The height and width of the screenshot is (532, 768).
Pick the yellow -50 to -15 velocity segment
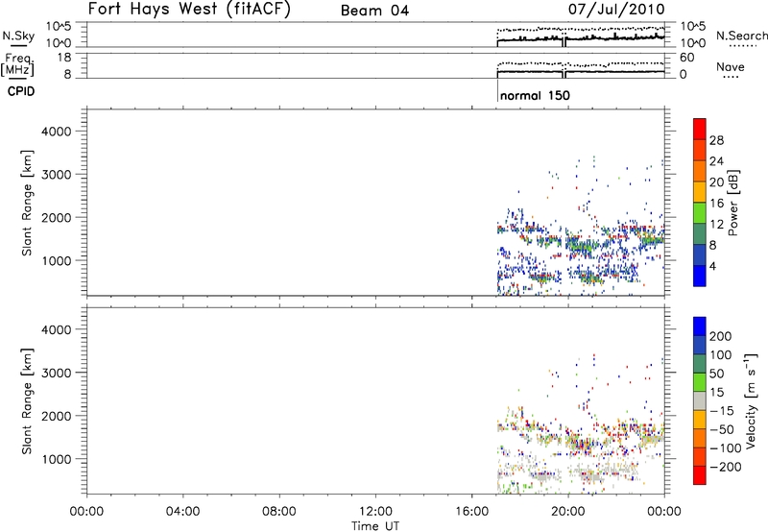(x=700, y=420)
